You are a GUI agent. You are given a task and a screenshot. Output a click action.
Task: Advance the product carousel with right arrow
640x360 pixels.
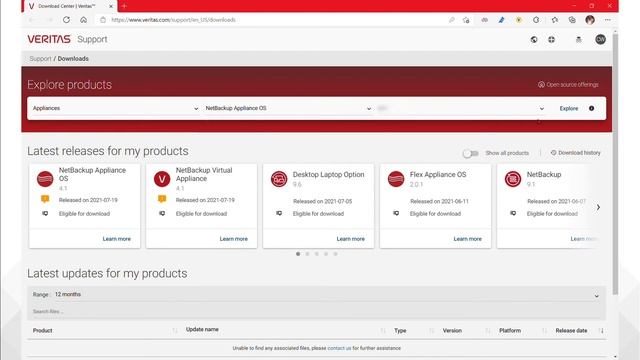[x=598, y=207]
